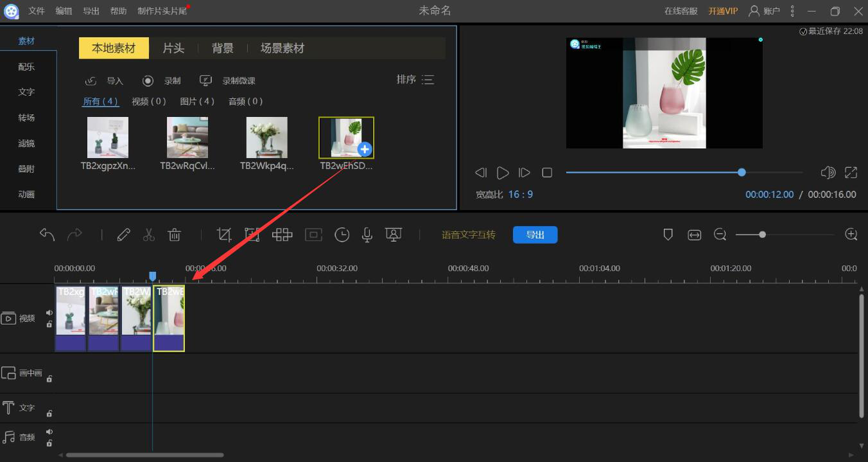Open the 文件 menu

pyautogui.click(x=37, y=11)
